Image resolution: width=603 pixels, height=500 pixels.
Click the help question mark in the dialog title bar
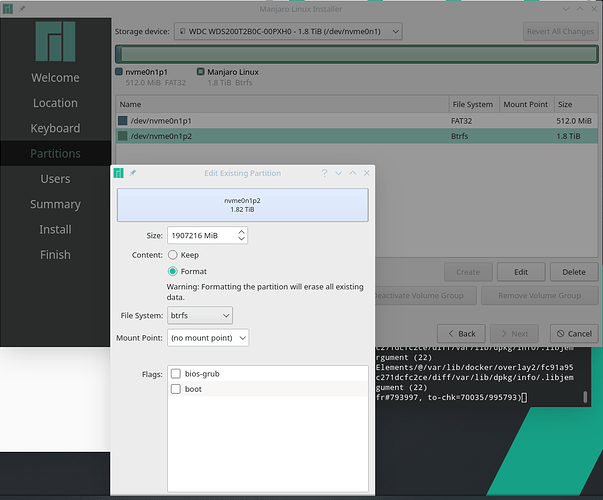324,173
